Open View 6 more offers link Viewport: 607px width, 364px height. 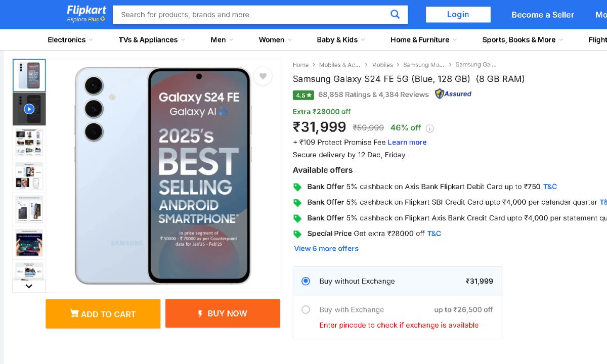[326, 248]
